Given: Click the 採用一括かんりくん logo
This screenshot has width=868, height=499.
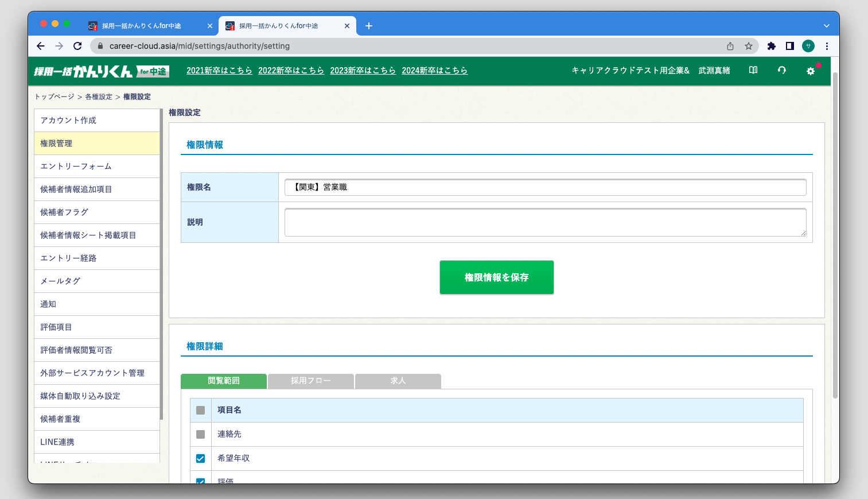Looking at the screenshot, I should (102, 71).
